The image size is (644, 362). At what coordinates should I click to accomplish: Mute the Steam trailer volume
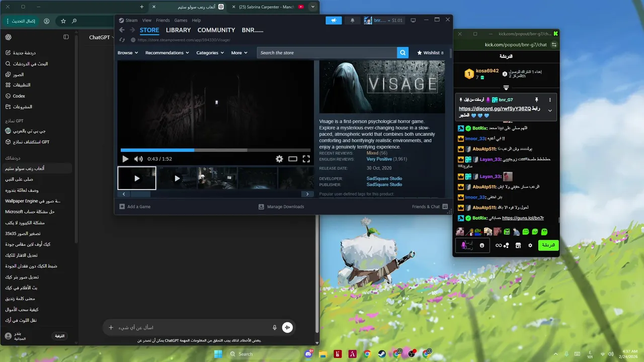138,159
